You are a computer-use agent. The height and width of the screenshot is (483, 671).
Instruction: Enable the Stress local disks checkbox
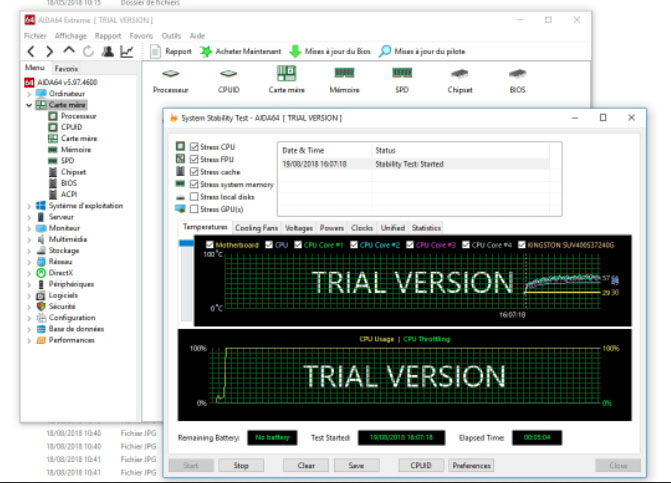194,197
